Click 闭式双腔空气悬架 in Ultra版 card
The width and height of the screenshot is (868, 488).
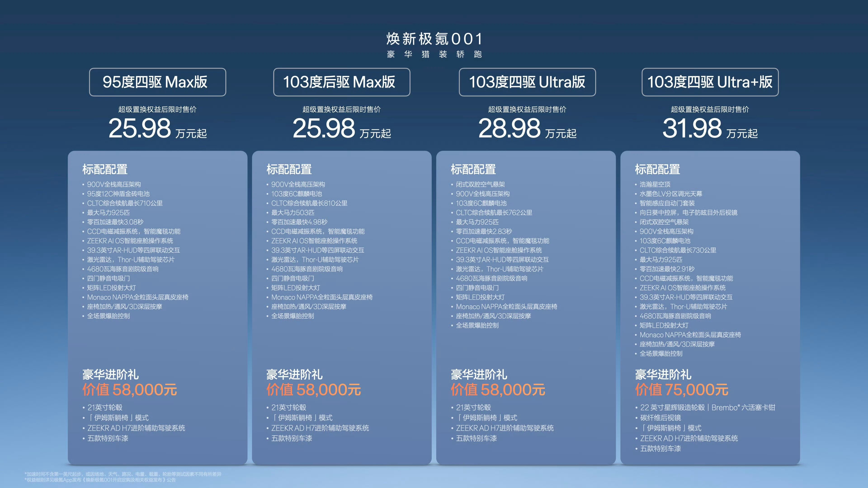[480, 184]
